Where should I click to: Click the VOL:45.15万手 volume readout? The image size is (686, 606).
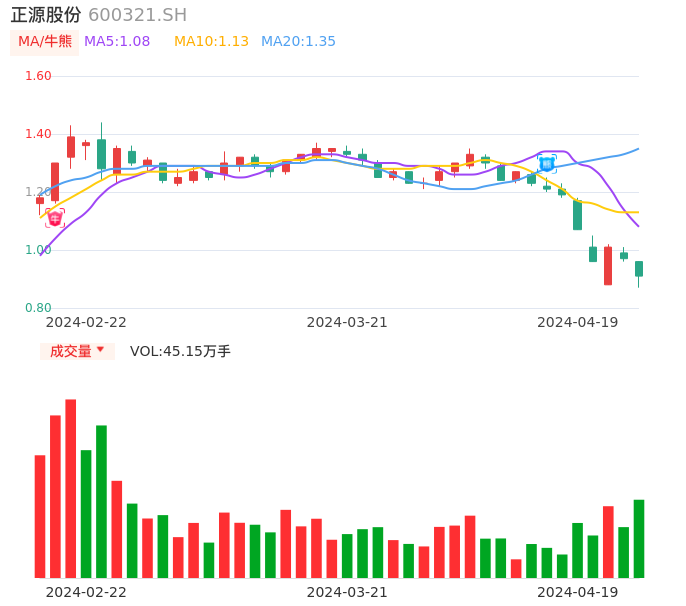[x=180, y=351]
